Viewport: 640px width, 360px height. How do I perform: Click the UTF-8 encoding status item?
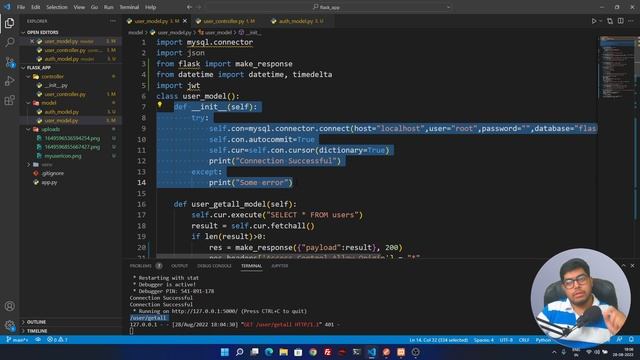point(506,340)
